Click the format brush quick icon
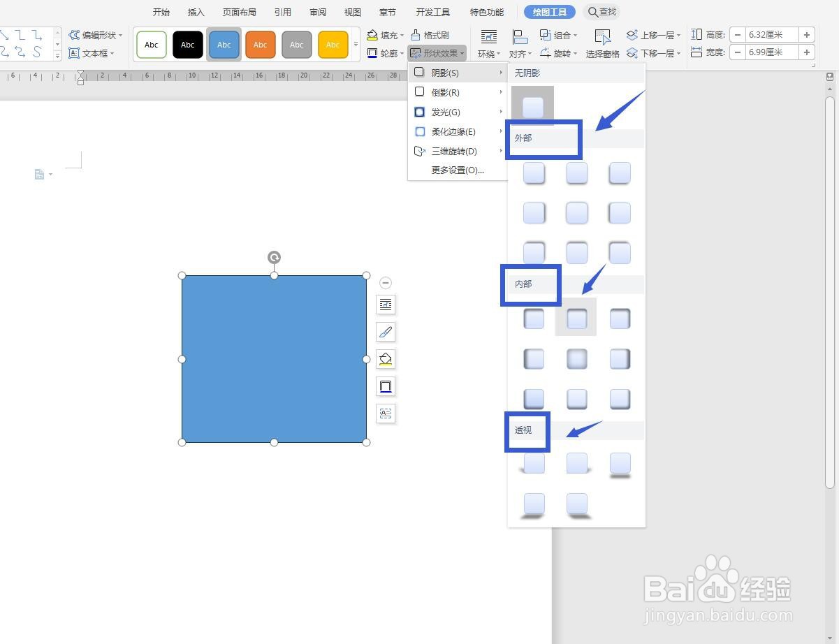The height and width of the screenshot is (644, 839). click(x=386, y=332)
